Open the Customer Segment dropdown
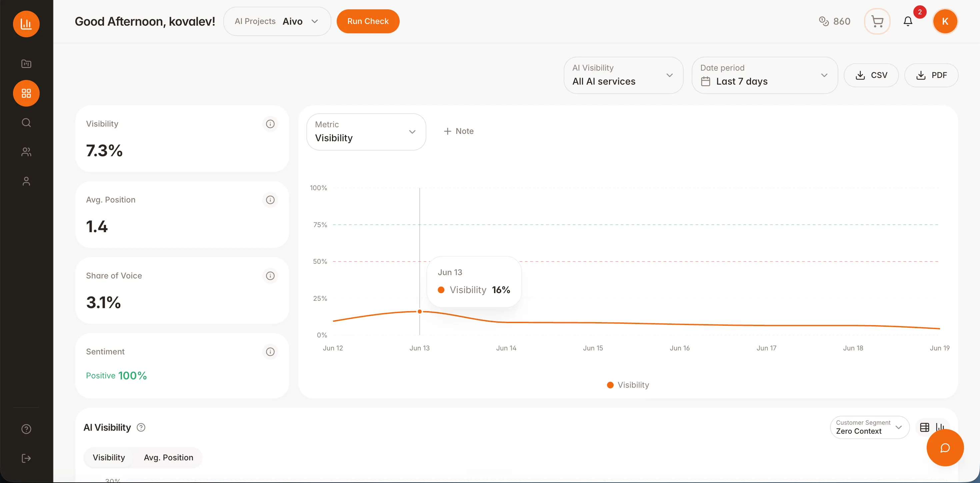This screenshot has width=980, height=483. 869,427
